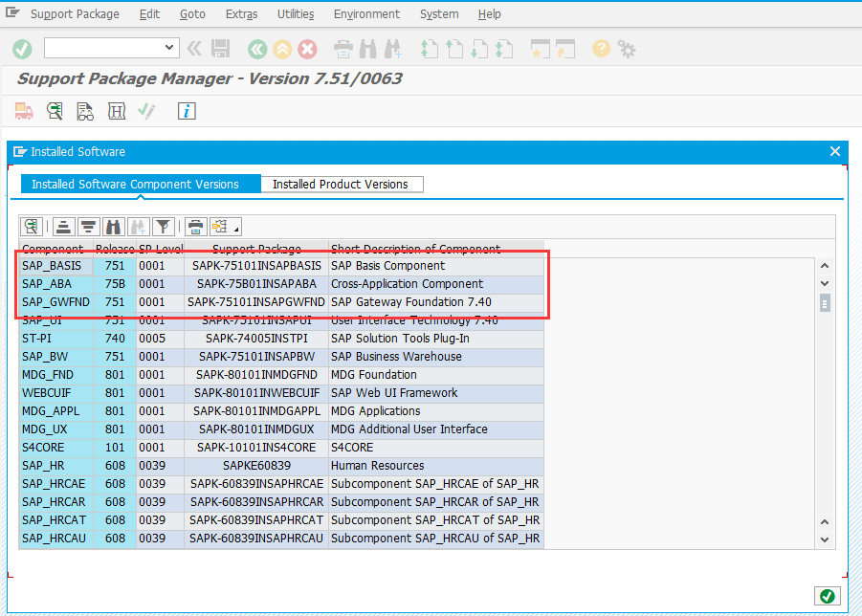Open the Customize Local Layout gear icon

pos(626,50)
